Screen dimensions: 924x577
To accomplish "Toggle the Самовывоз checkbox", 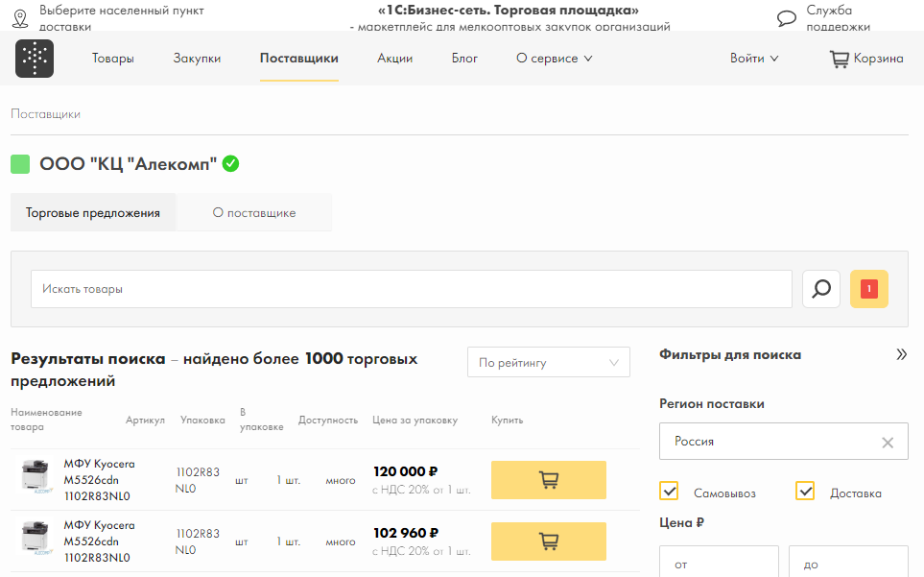I will (x=669, y=491).
